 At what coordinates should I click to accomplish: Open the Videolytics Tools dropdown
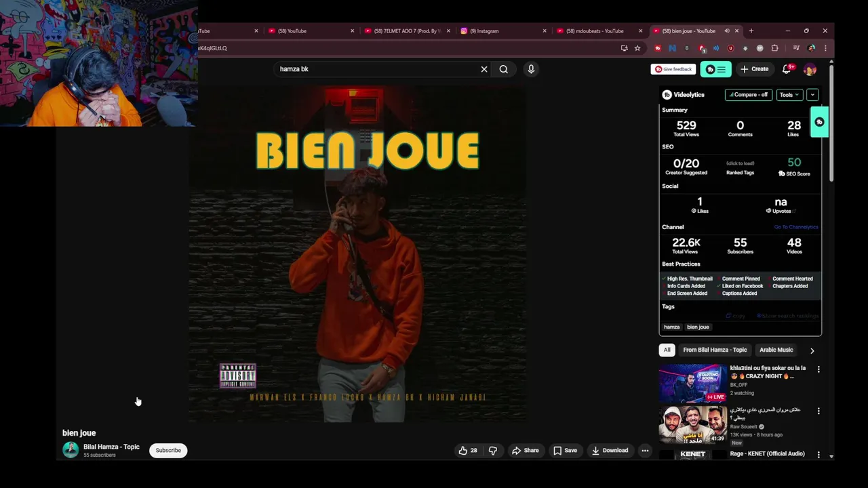[x=789, y=95]
